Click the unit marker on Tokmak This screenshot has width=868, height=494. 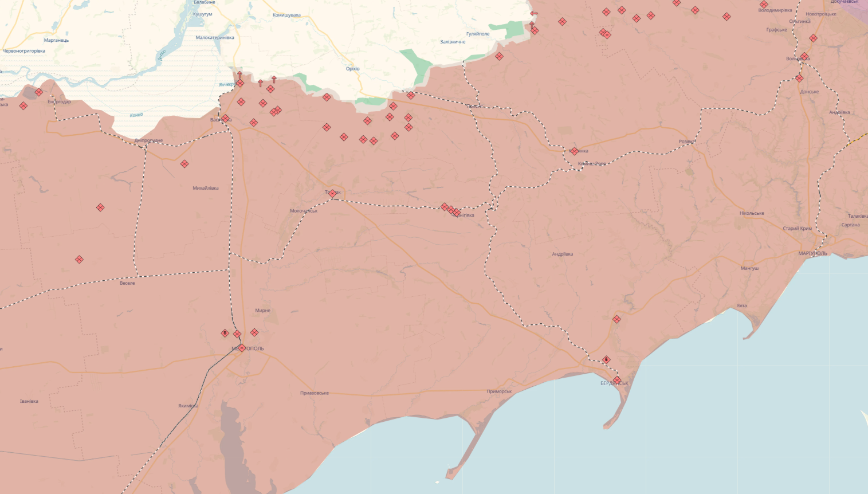point(332,194)
